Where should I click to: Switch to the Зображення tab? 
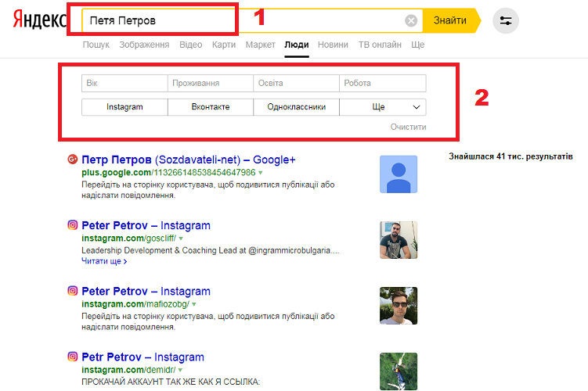144,45
